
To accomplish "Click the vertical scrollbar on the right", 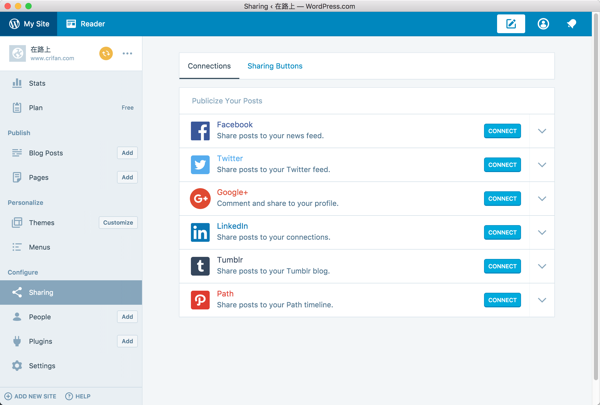I will [x=596, y=197].
